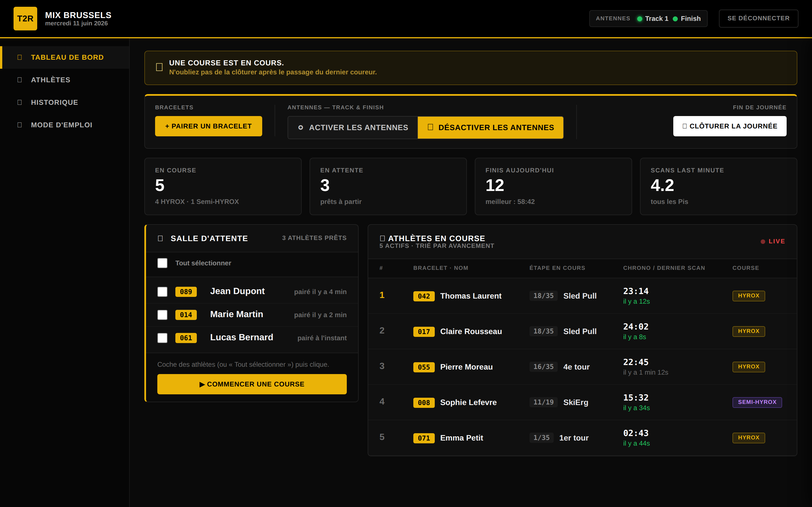Toggle Activer les antennes option
This screenshot has height=507, width=812.
353,127
